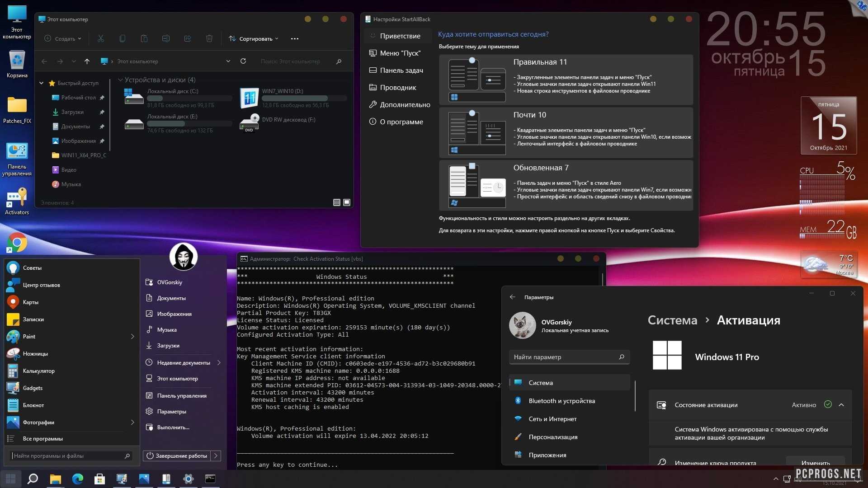Screen dimensions: 868x488
Task: Open Control Panel desktop icon
Action: (x=17, y=160)
